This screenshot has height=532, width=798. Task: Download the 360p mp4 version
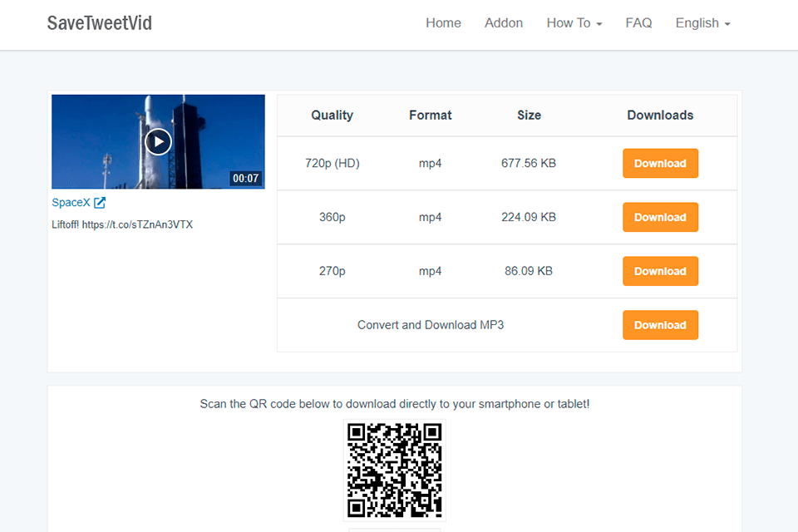(660, 217)
